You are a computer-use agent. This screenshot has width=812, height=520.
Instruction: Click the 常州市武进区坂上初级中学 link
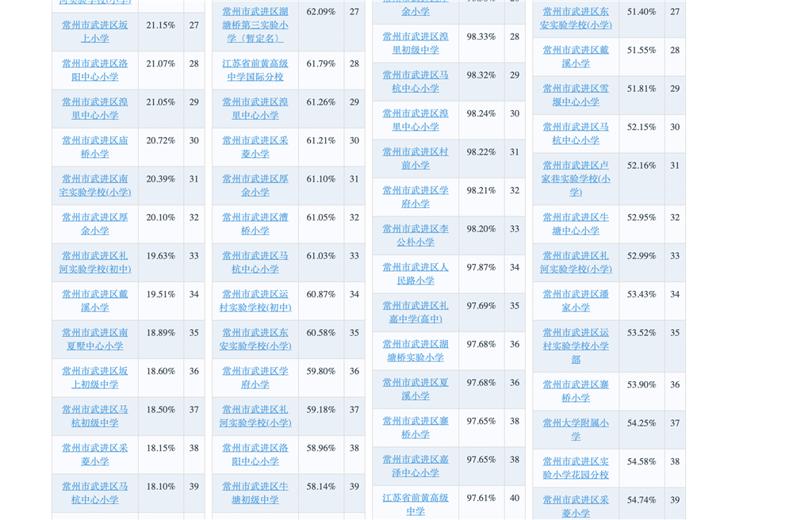point(95,377)
